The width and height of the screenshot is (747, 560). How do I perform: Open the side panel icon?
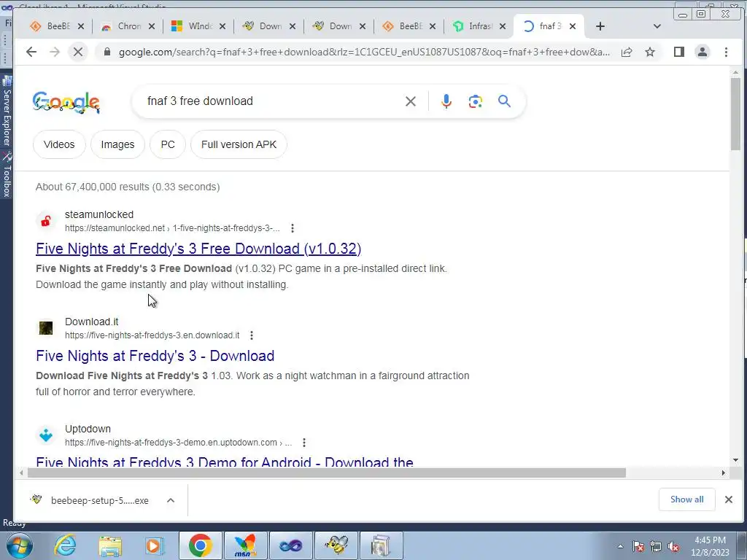tap(679, 52)
